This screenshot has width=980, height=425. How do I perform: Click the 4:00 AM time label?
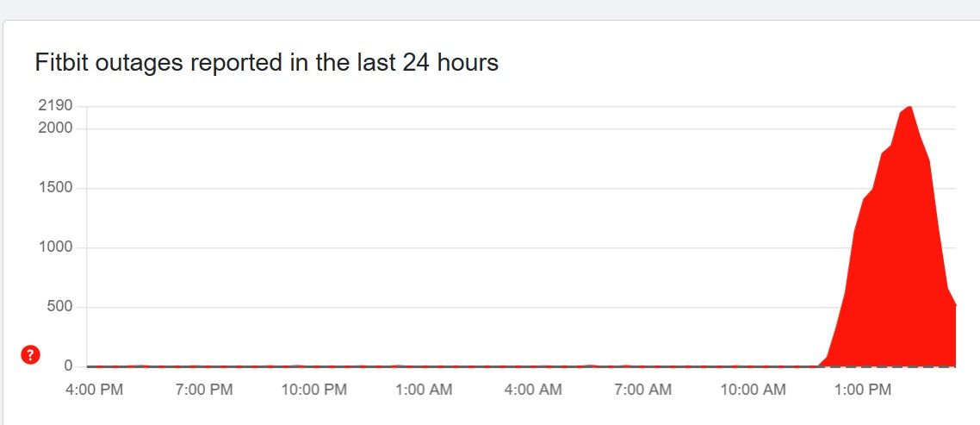(x=533, y=391)
